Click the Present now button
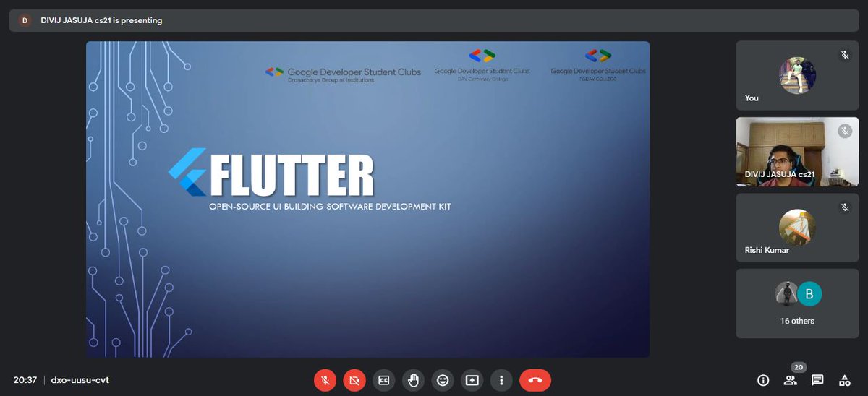This screenshot has width=868, height=396. [472, 379]
